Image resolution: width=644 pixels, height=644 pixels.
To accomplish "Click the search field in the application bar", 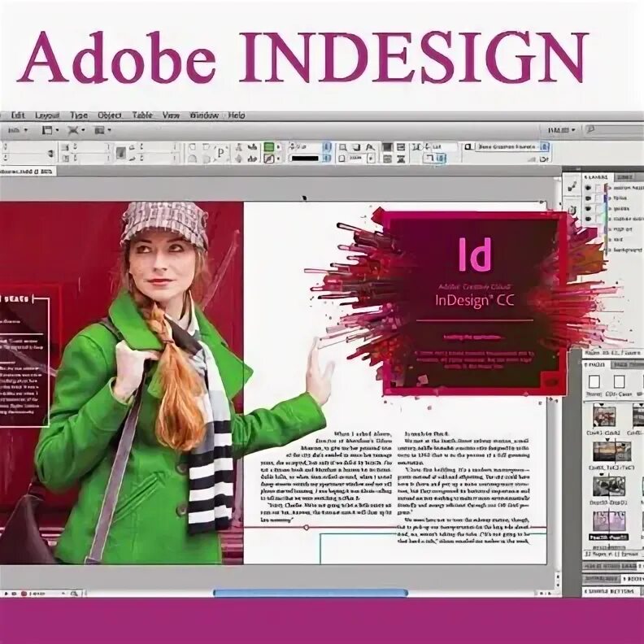I will click(615, 130).
